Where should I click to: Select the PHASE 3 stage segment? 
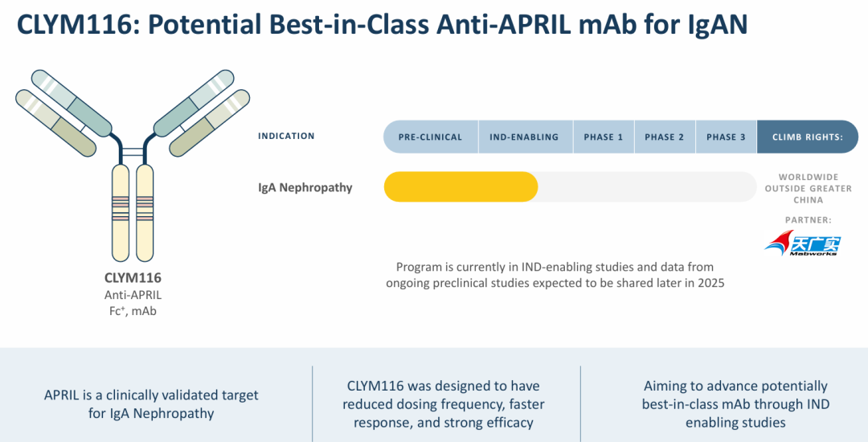[x=726, y=137]
